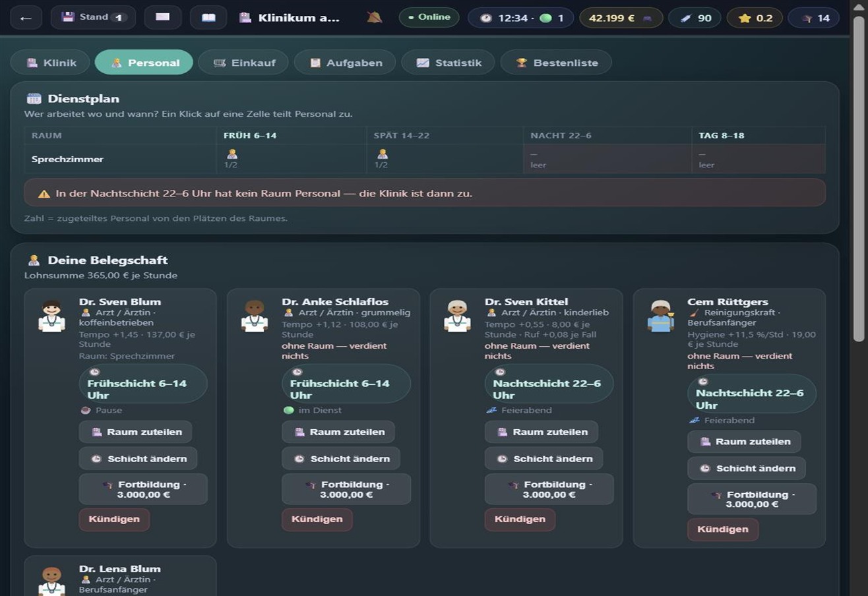868x596 pixels.
Task: Save the game via the Stand button
Action: pos(93,18)
